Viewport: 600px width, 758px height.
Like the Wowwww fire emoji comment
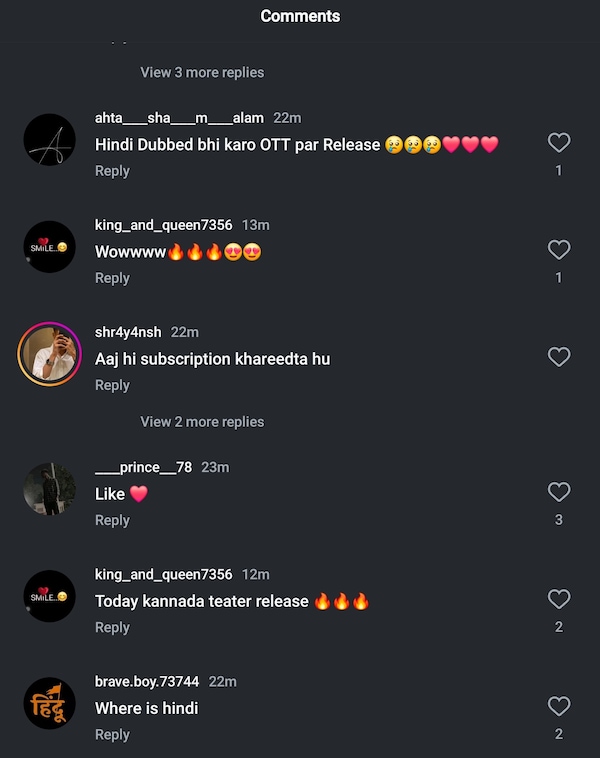pos(559,250)
